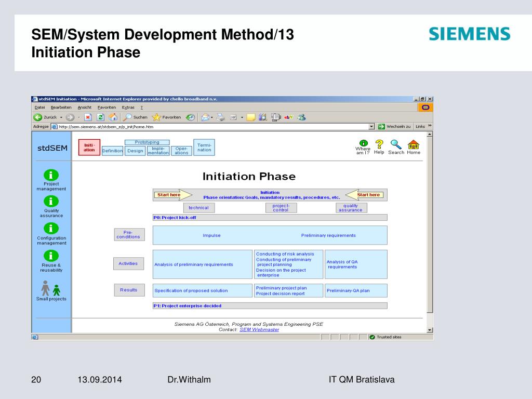Expand the address bar dropdown
532x399 pixels.
371,127
